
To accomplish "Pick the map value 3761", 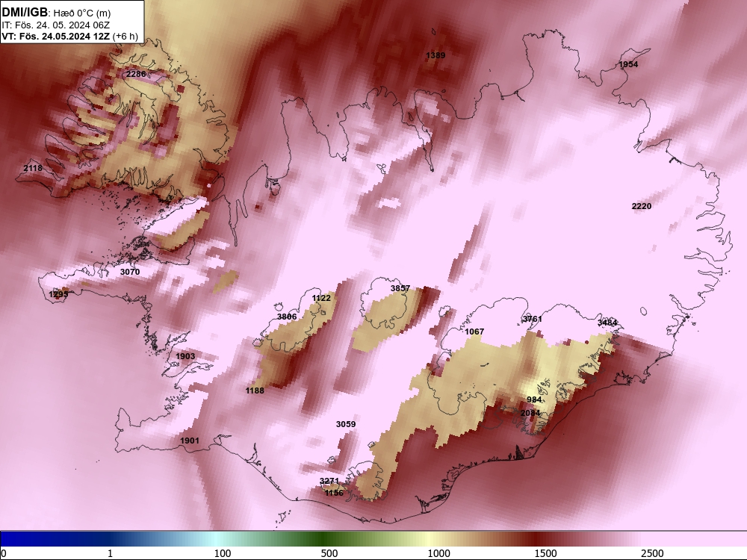I will point(532,319).
